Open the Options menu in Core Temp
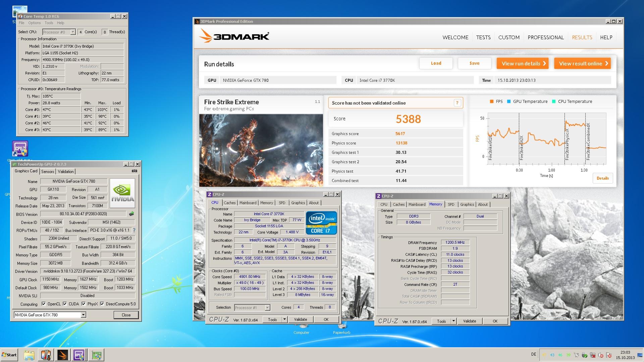Viewport: 644px width, 362px height. tap(34, 23)
